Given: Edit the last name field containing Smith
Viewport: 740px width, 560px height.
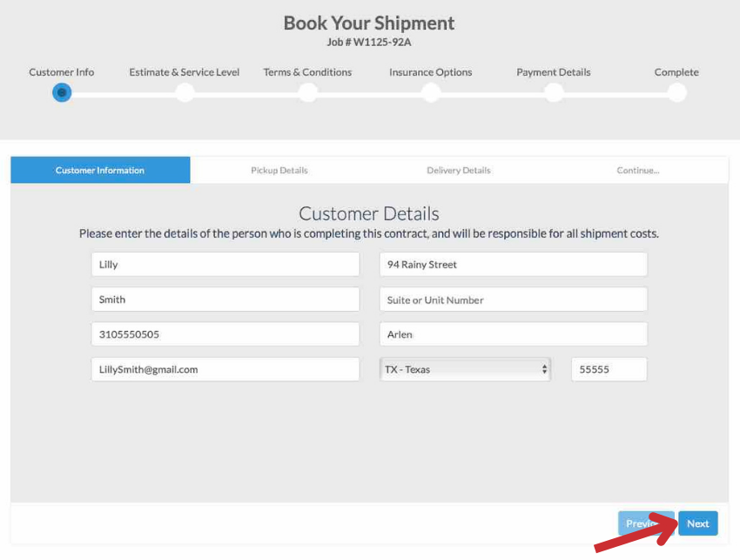Looking at the screenshot, I should pos(225,300).
